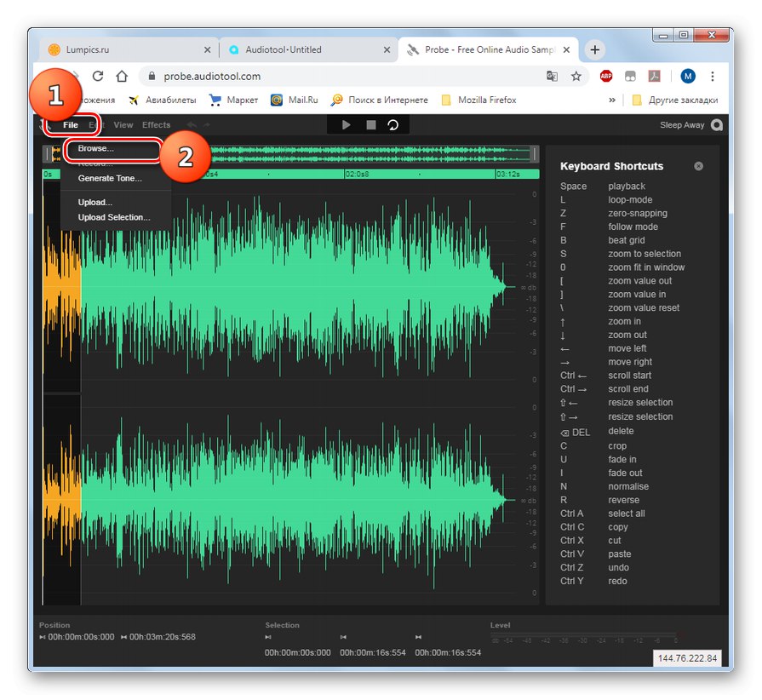Click the Audiotool logo icon beside Sleep Away
This screenshot has width=762, height=700.
pyautogui.click(x=716, y=125)
